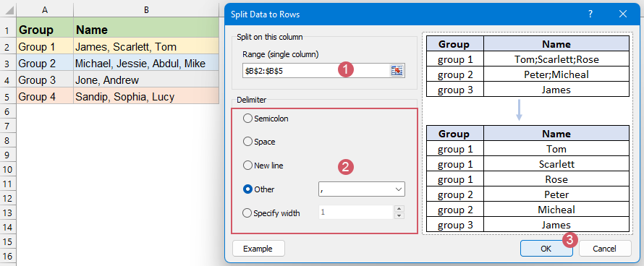Select the cell with James, Scarlett, Tom
The image size is (644, 266).
click(x=146, y=47)
